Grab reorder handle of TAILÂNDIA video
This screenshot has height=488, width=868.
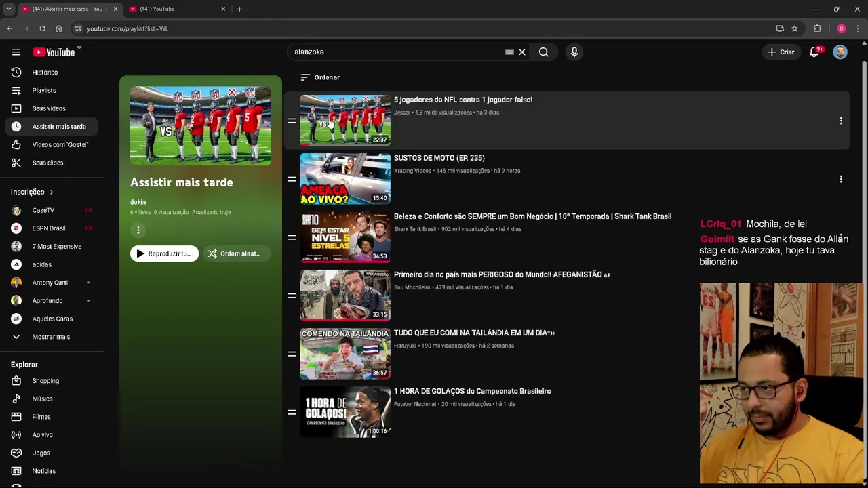pyautogui.click(x=292, y=354)
